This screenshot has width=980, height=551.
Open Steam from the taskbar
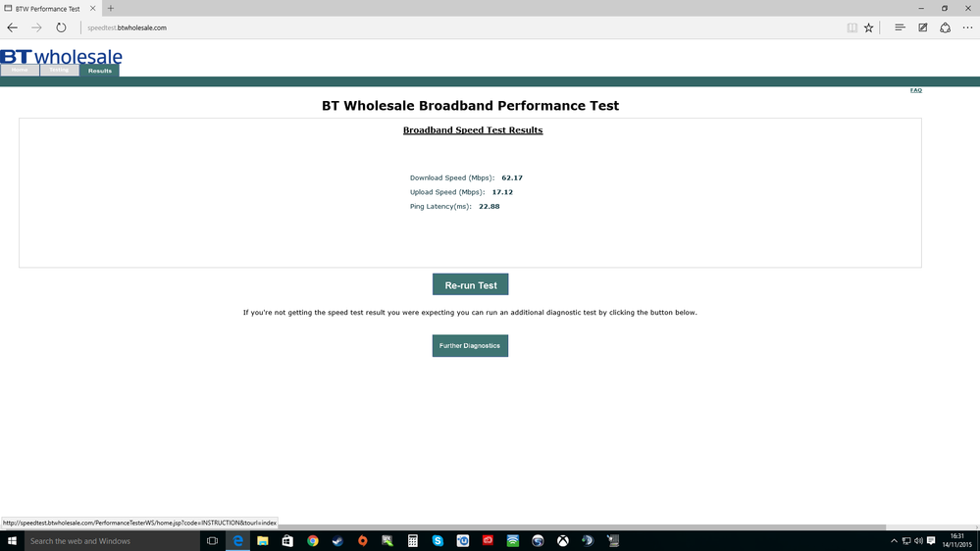pos(337,541)
